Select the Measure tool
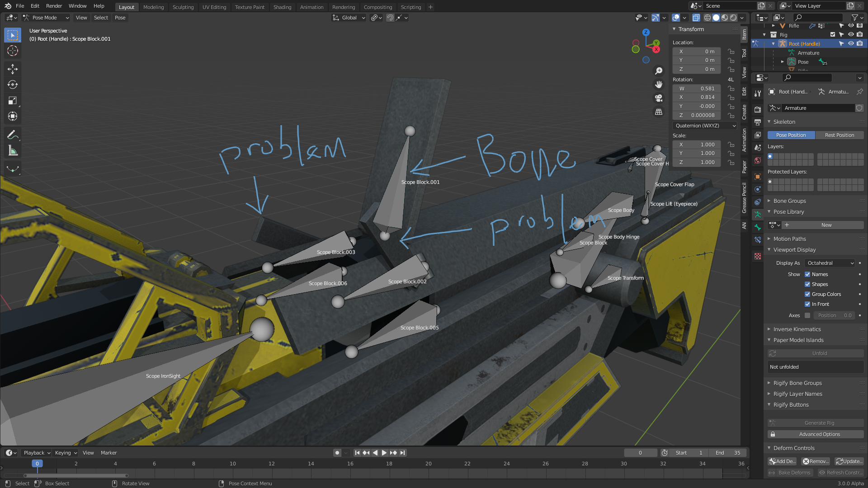 coord(13,151)
